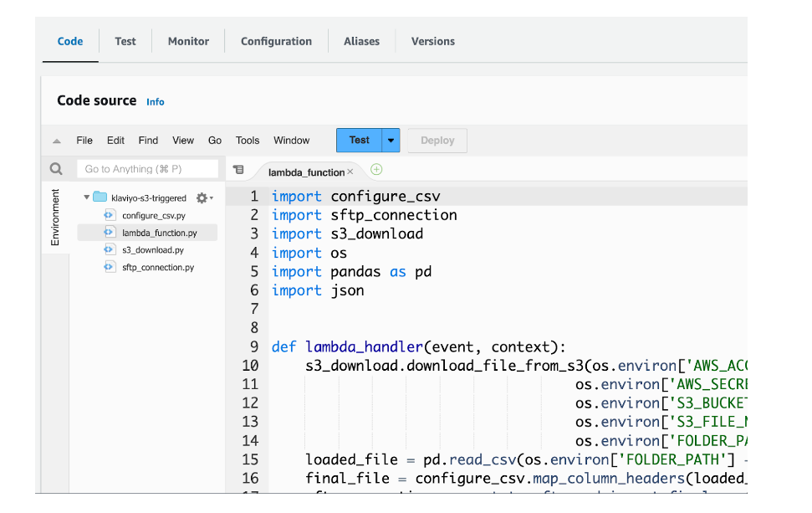Screen dimensions: 812x513
Task: Open sftp_connection.py in the file tree
Action: 157,268
